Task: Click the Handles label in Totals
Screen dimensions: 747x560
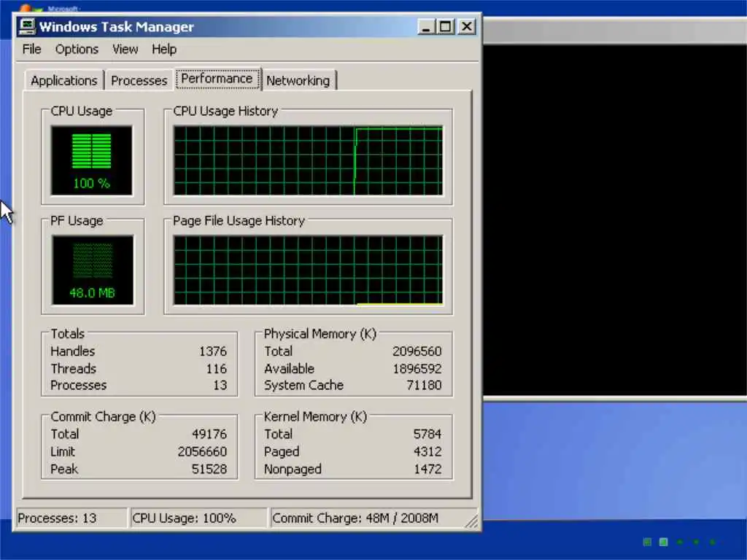Action: pyautogui.click(x=73, y=351)
